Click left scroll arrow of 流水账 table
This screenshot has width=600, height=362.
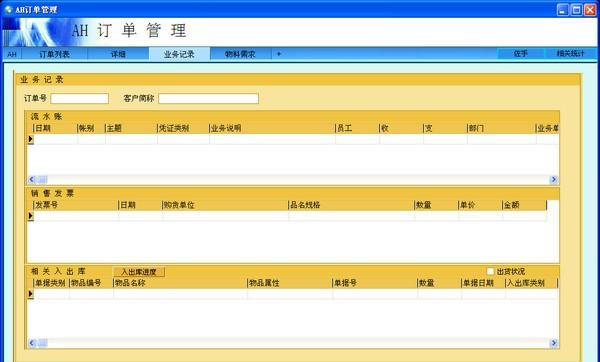tap(32, 179)
